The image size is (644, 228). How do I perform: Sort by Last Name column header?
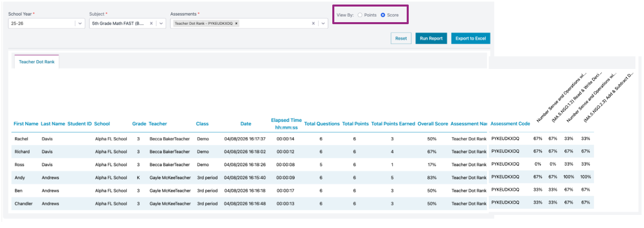tap(53, 124)
